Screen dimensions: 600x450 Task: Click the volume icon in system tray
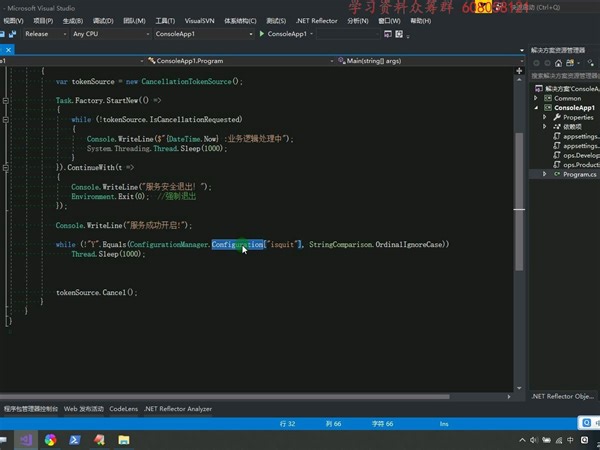534,440
